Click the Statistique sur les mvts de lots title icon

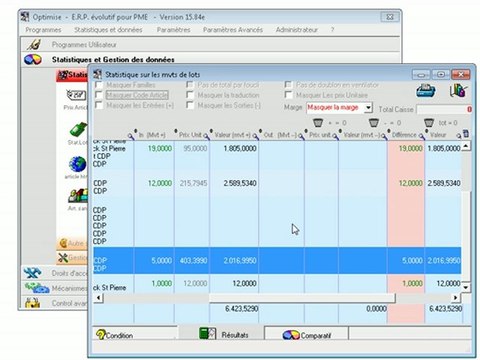click(x=97, y=74)
